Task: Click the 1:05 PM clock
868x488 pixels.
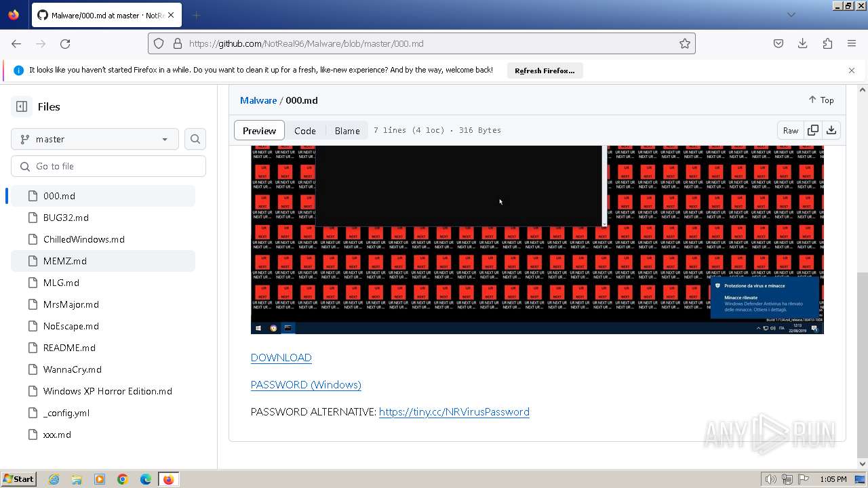Action: [833, 479]
